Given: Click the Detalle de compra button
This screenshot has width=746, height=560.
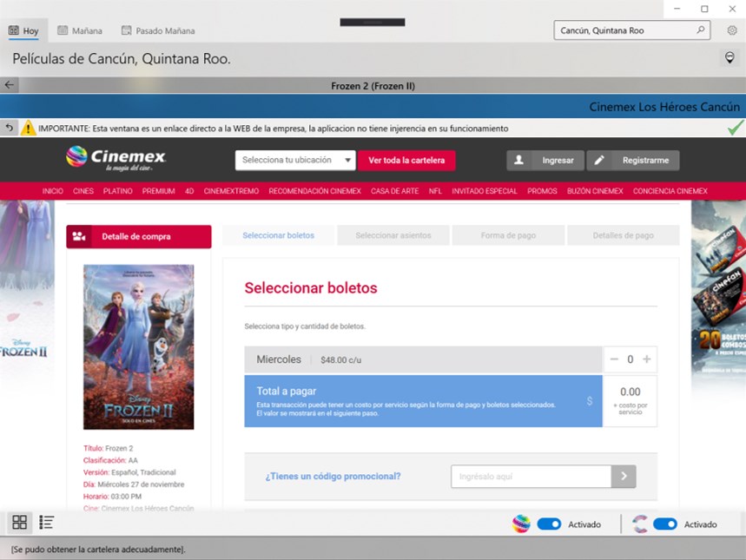Looking at the screenshot, I should (x=138, y=236).
